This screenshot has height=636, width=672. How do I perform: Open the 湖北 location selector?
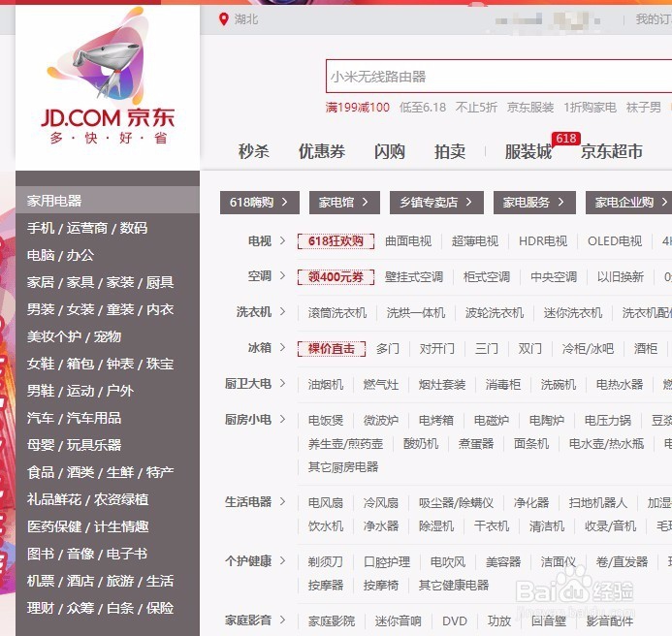click(246, 19)
